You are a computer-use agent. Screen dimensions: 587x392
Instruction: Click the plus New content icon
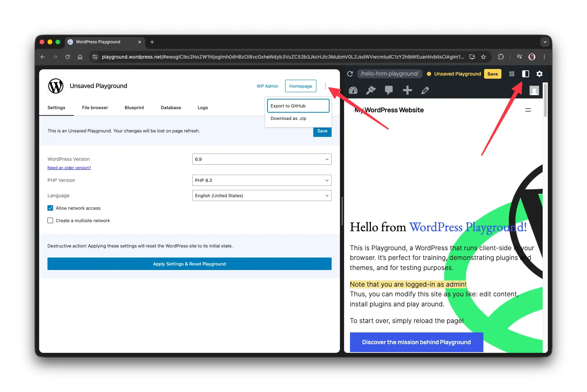[x=407, y=90]
